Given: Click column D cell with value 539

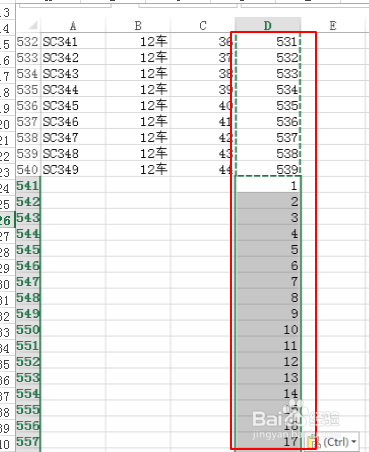Looking at the screenshot, I should [x=268, y=169].
